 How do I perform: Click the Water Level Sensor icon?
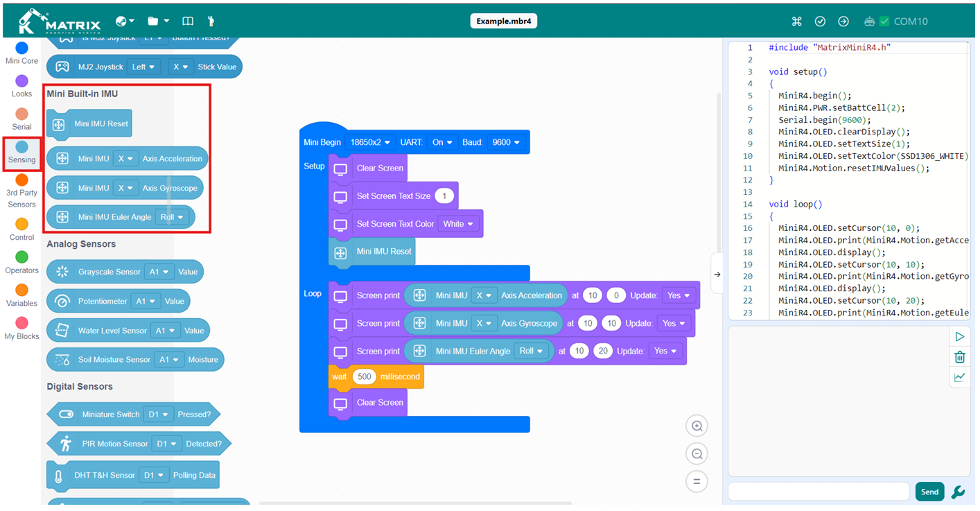coord(62,331)
